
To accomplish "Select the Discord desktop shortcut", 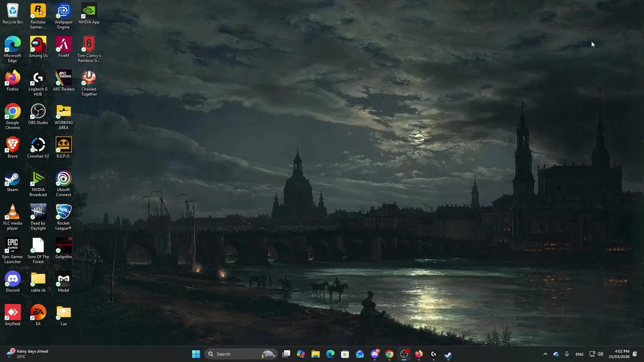I will 13,282.
